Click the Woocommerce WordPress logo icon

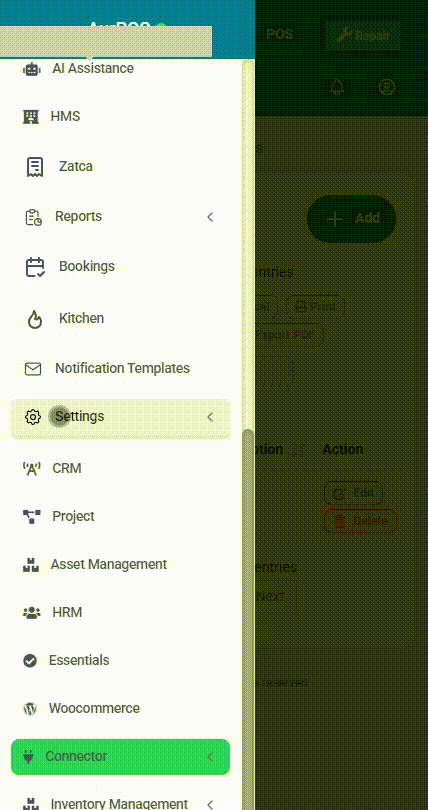click(x=30, y=708)
